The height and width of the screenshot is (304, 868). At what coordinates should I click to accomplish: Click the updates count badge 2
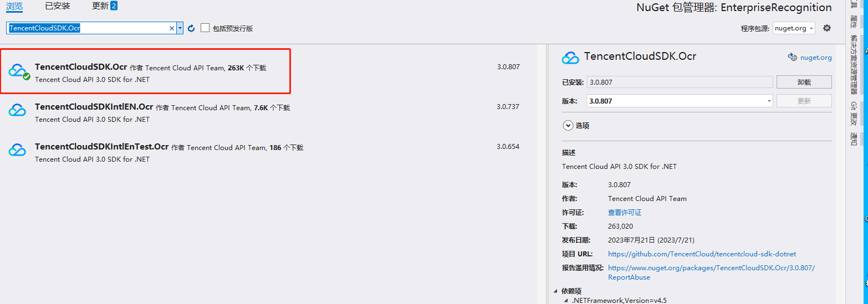click(114, 6)
